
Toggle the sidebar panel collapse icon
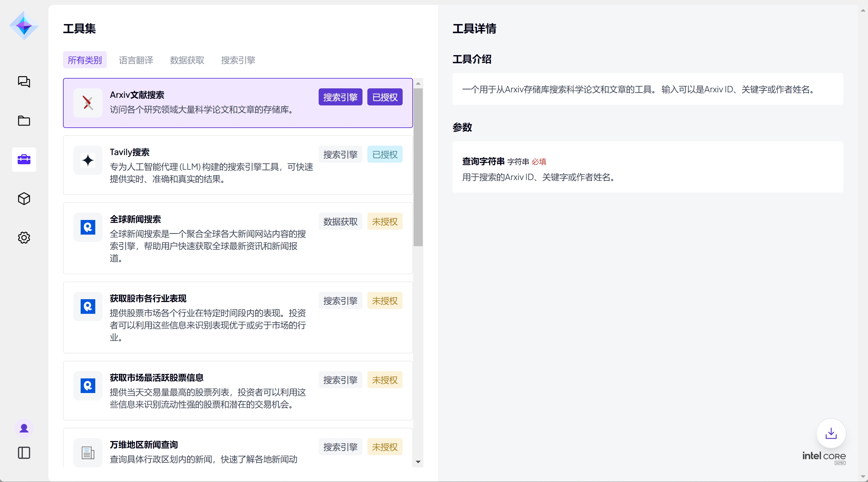tap(24, 453)
